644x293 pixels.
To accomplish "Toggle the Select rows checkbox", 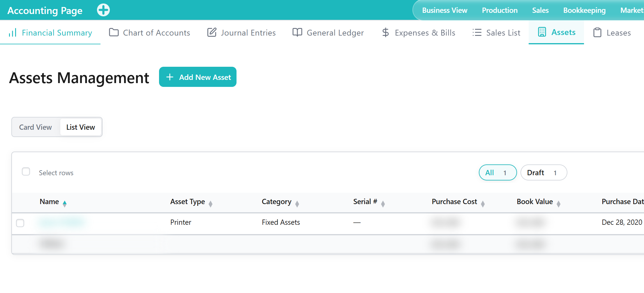I will [26, 171].
